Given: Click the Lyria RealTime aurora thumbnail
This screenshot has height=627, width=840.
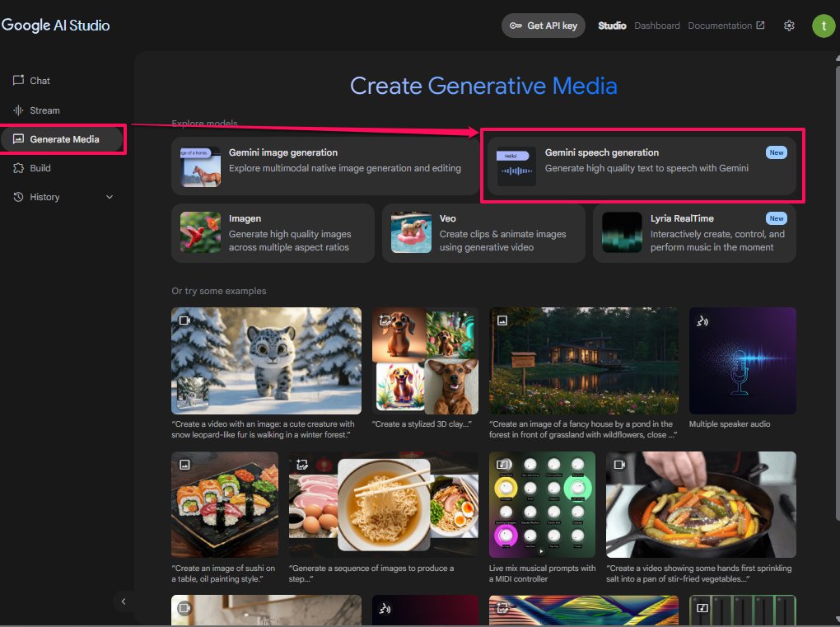Looking at the screenshot, I should pyautogui.click(x=622, y=232).
